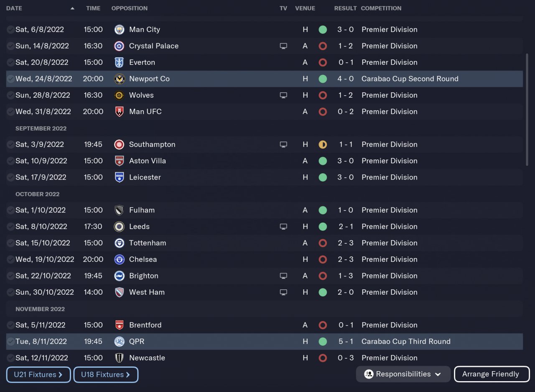The height and width of the screenshot is (392, 535).
Task: Sort fixtures by the Date column arrow
Action: click(73, 8)
